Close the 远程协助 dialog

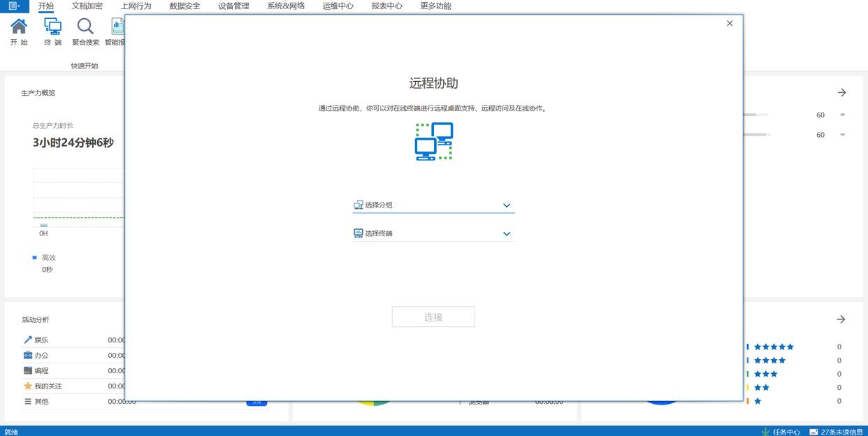coord(730,23)
